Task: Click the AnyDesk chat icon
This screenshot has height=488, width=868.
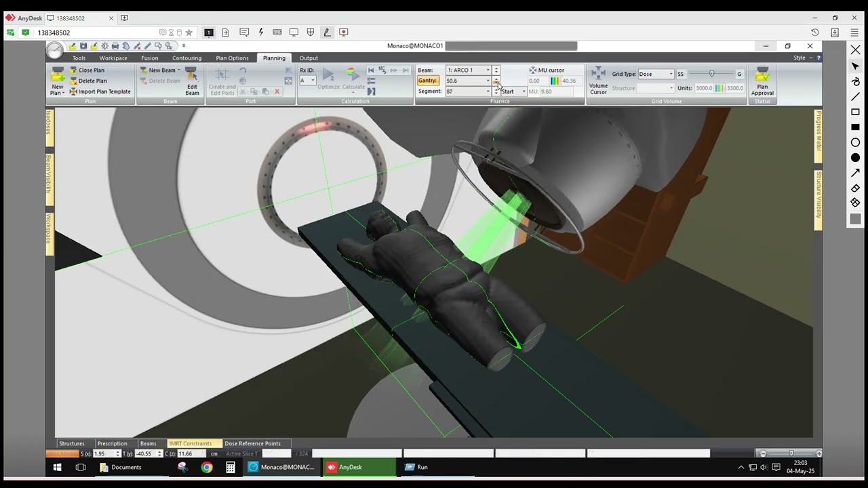Action: tap(244, 32)
